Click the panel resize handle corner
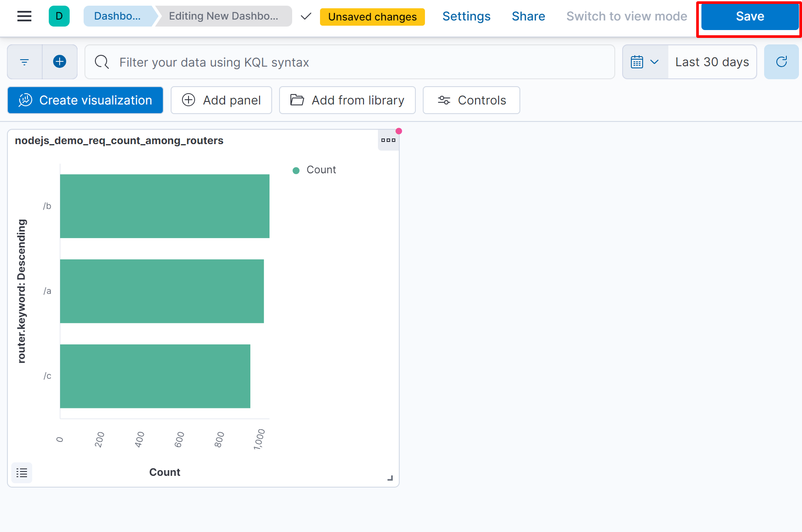802x532 pixels. click(390, 478)
